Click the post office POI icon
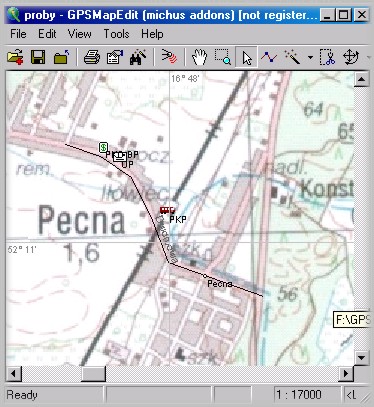The height and width of the screenshot is (407, 374). [x=120, y=156]
